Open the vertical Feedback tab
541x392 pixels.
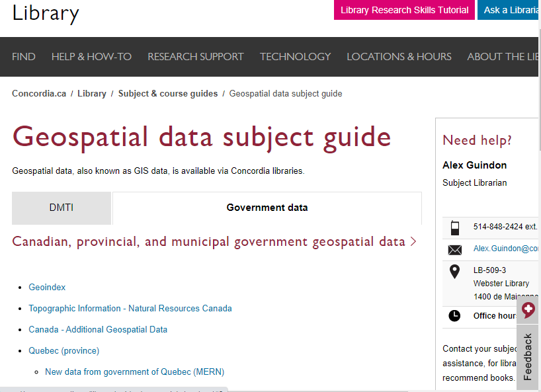[528, 357]
